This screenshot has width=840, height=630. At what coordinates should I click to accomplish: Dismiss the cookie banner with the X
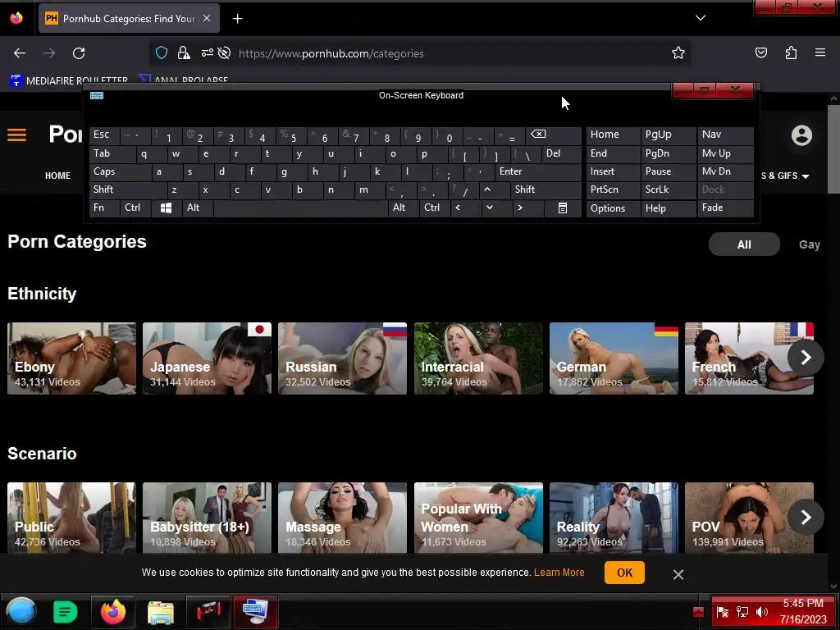678,574
